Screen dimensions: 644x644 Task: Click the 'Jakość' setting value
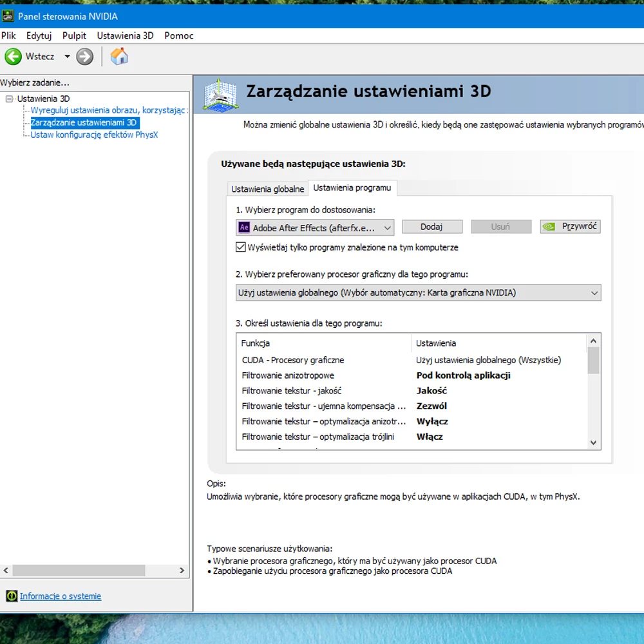coord(431,391)
